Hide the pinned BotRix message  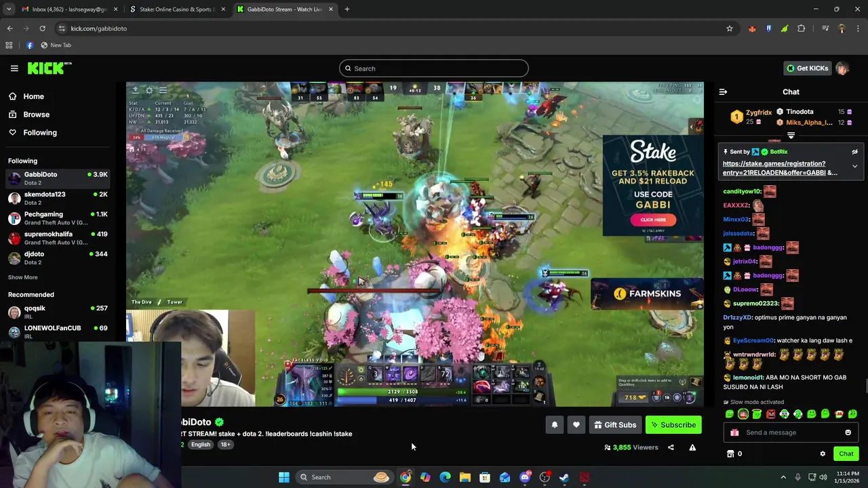click(x=854, y=152)
